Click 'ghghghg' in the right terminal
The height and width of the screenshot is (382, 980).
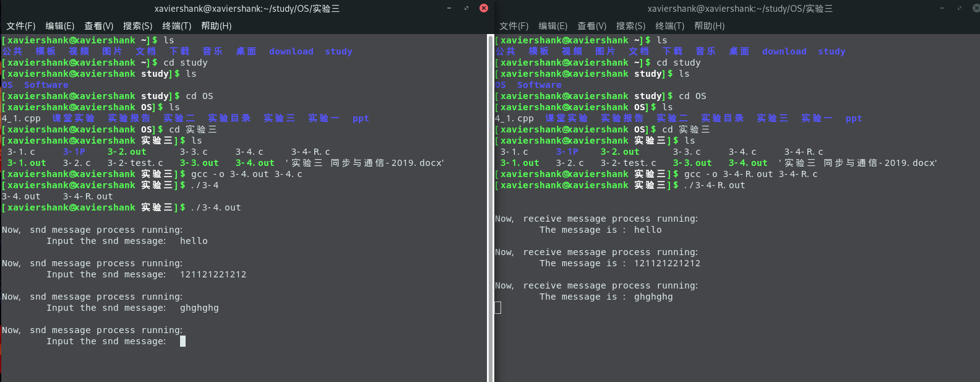pos(653,297)
